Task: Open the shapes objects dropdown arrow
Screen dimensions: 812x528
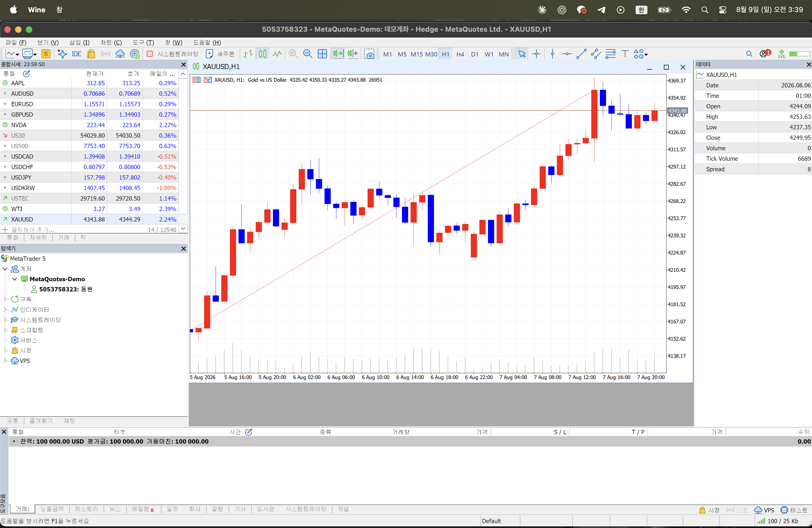Action: 646,54
